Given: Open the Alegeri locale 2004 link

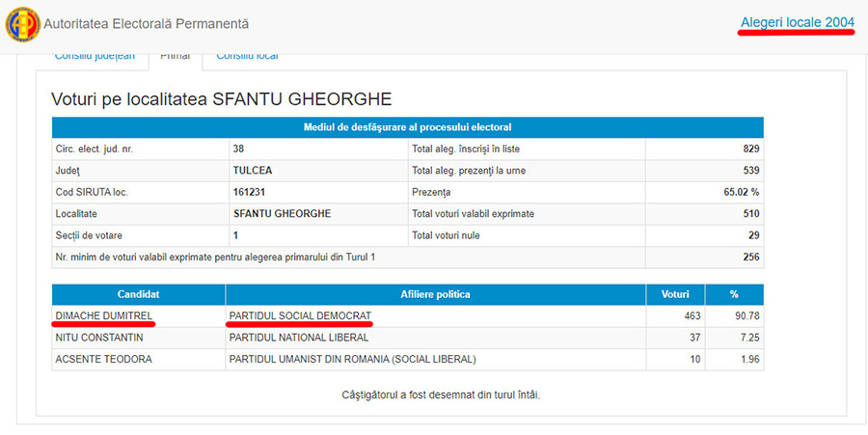Looking at the screenshot, I should tap(797, 22).
